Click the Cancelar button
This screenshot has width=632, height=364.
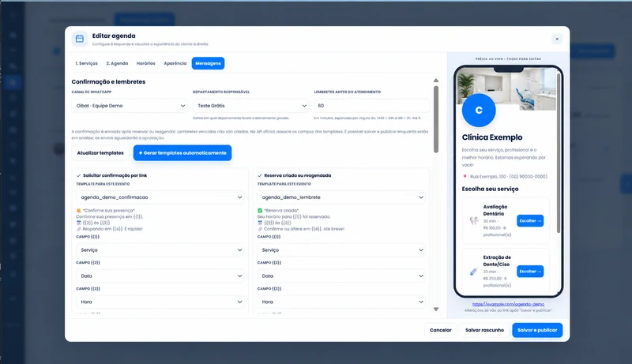[441, 330]
